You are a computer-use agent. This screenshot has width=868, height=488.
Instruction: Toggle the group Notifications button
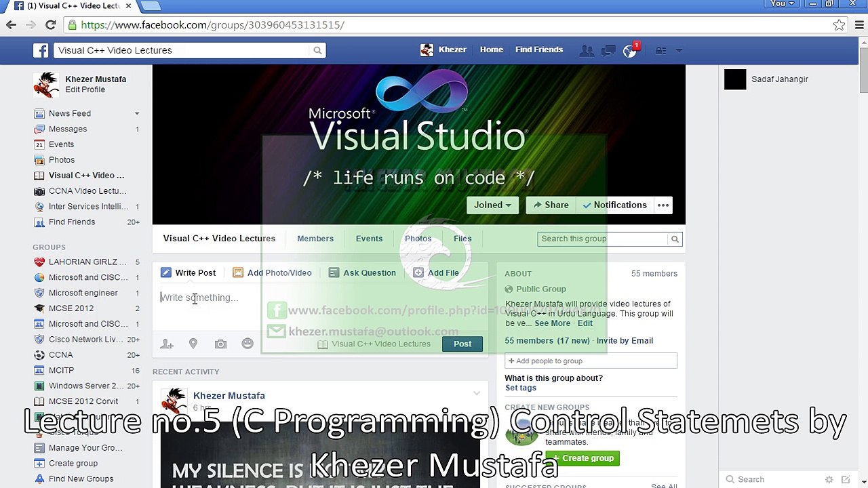point(615,205)
